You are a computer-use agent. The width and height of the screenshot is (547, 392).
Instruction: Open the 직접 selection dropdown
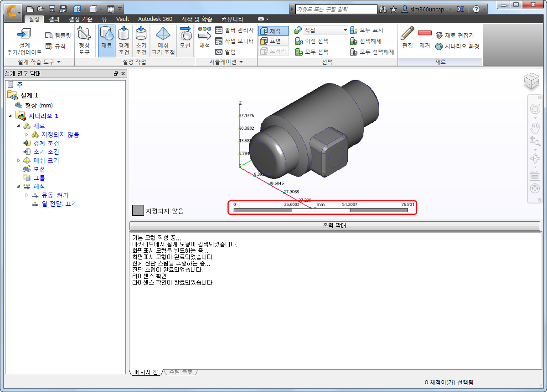pyautogui.click(x=325, y=31)
